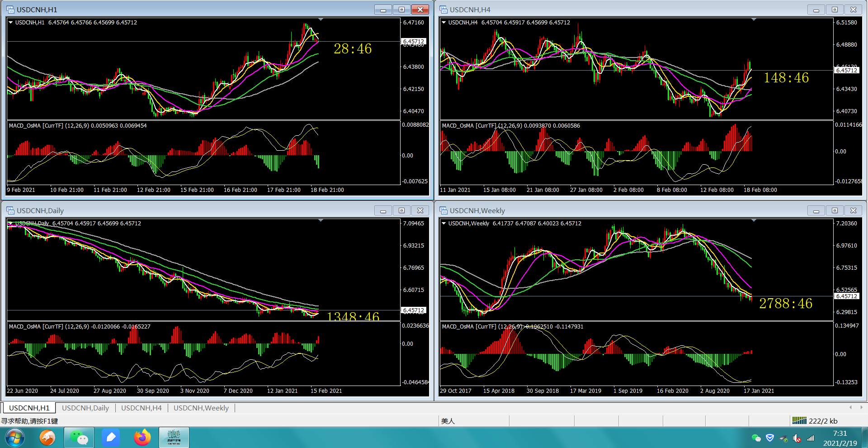Viewport: 868px width, 448px height.
Task: Click the chart icon in the USDCNH,Weekly title bar
Action: [x=443, y=210]
